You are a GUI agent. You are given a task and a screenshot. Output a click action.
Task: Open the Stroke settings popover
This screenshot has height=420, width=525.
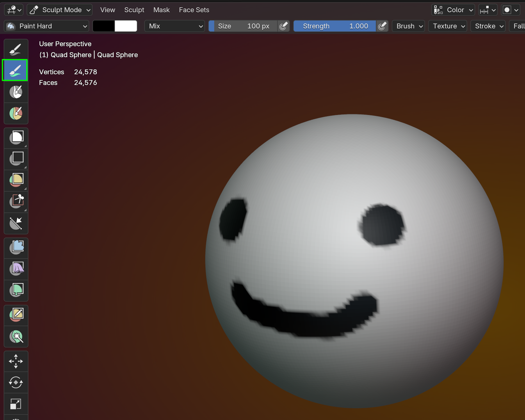tap(488, 26)
